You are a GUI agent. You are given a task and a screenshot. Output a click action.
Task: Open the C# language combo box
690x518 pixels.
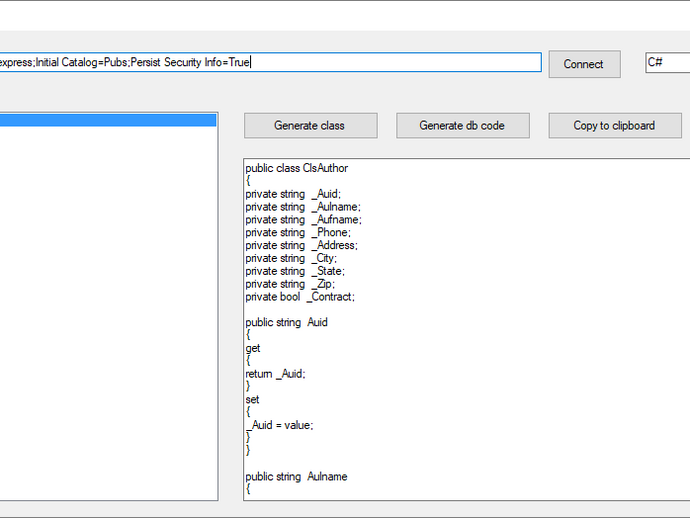pyautogui.click(x=668, y=62)
